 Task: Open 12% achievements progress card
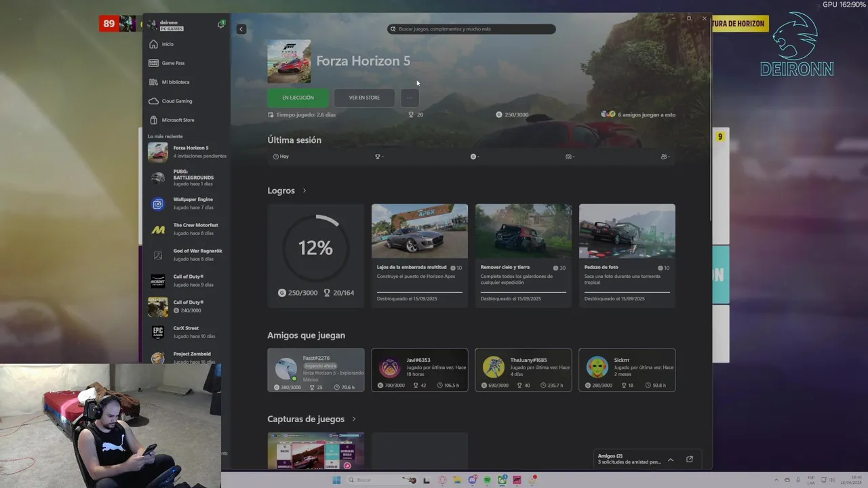[315, 256]
